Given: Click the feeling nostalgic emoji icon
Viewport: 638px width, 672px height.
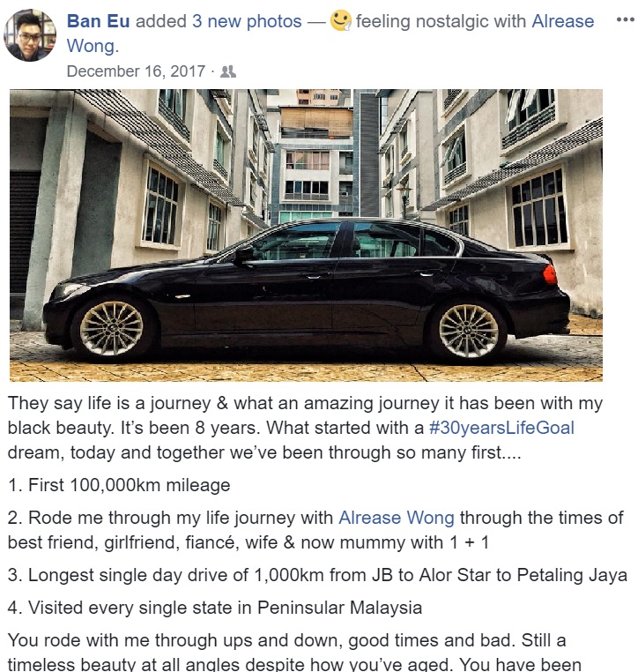Looking at the screenshot, I should click(340, 21).
